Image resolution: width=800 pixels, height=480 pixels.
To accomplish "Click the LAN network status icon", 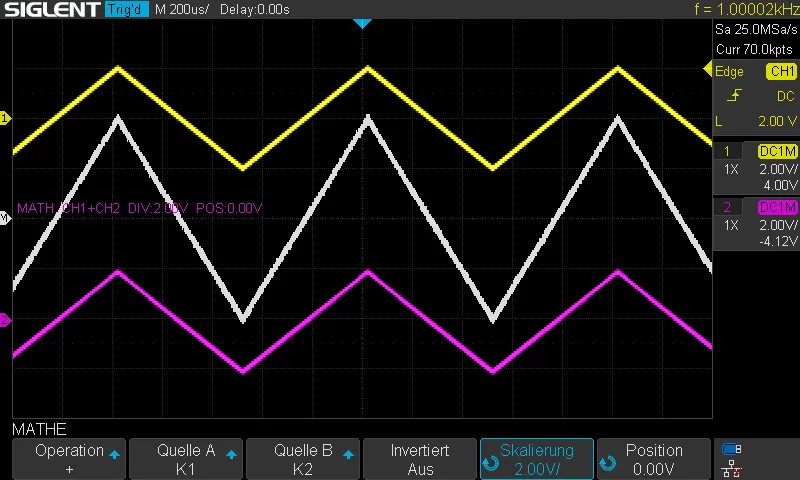I will click(x=732, y=469).
